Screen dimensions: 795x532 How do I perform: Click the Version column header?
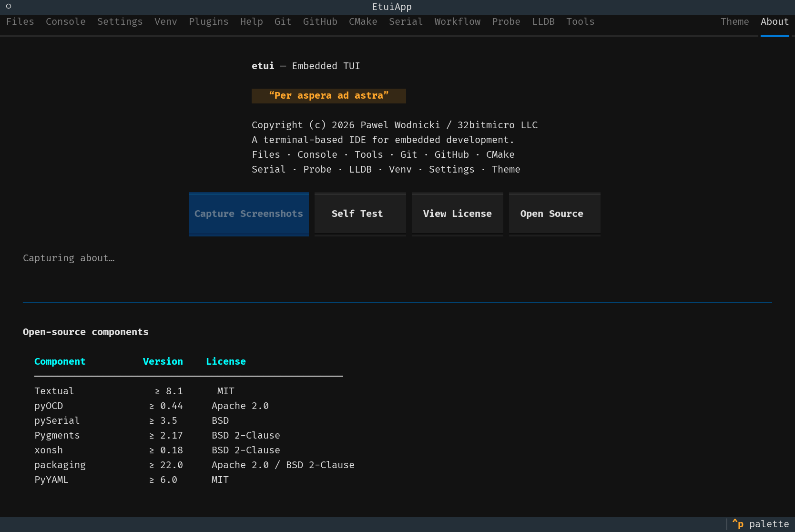point(163,362)
